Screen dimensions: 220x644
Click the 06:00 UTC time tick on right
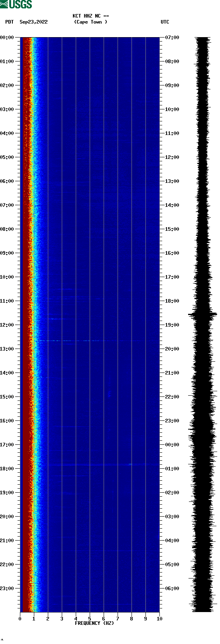pos(172,589)
